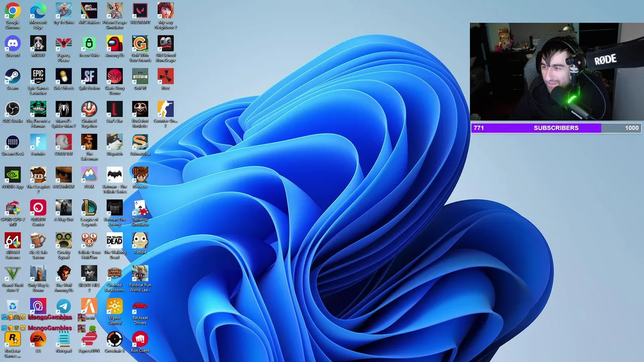
Task: Select The Walking Dead icon
Action: 115,241
